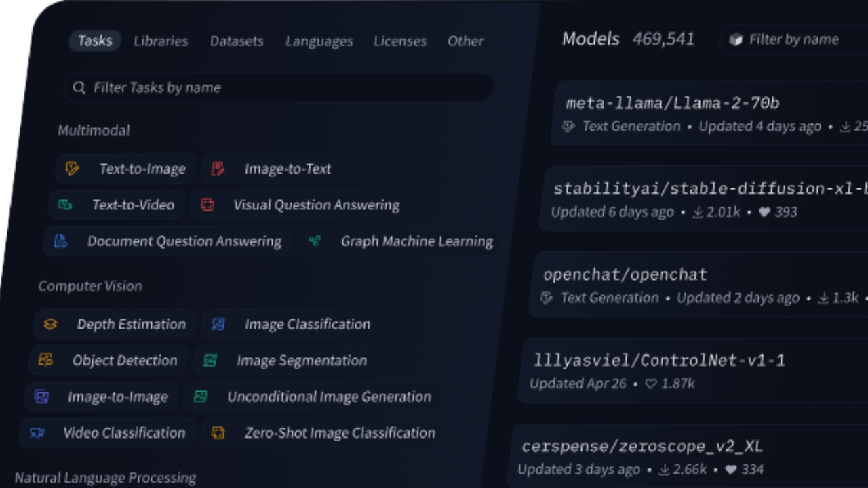Choose the Text-to-Video task filter

(x=117, y=205)
